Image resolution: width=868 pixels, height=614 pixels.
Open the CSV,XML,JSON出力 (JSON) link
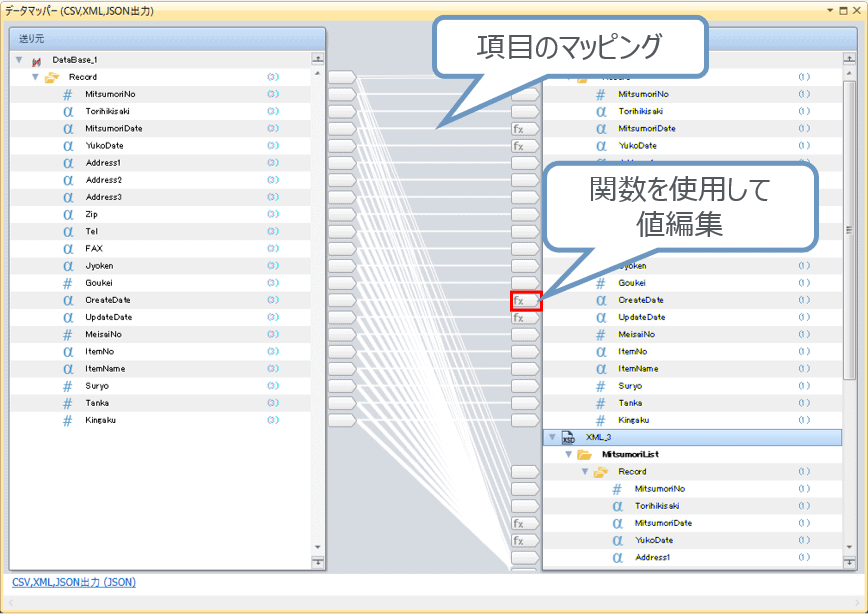tap(74, 581)
